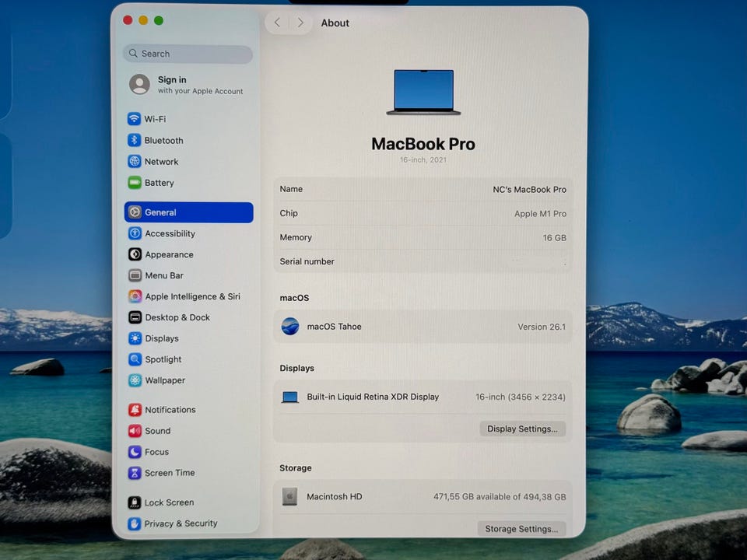Open the Focus moon icon
Image resolution: width=747 pixels, height=560 pixels.
135,451
